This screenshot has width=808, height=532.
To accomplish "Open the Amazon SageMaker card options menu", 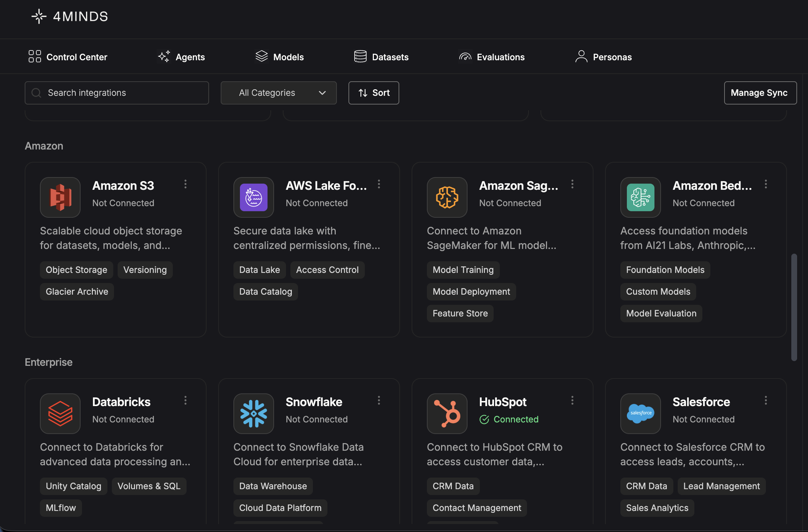I will point(572,184).
